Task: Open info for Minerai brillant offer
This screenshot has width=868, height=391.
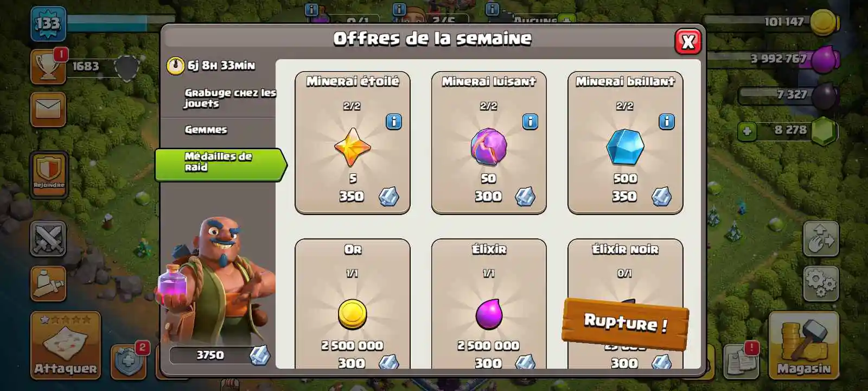Action: pos(666,122)
